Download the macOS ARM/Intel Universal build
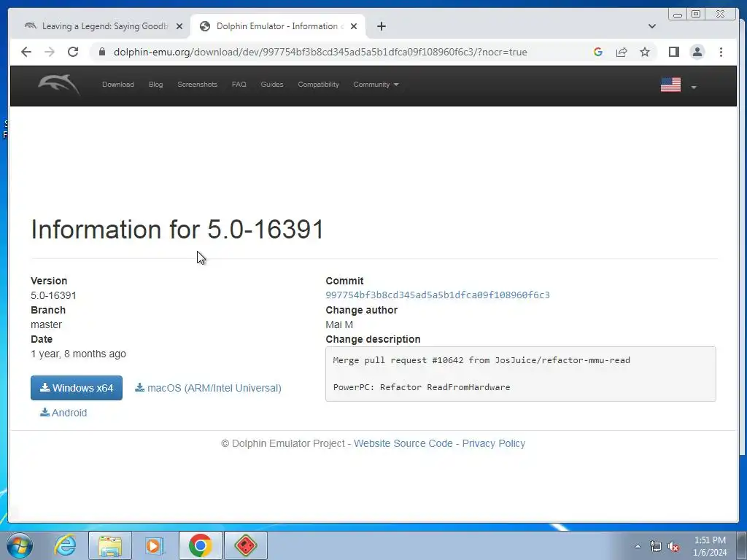Screen dimensions: 747x560 208,388
